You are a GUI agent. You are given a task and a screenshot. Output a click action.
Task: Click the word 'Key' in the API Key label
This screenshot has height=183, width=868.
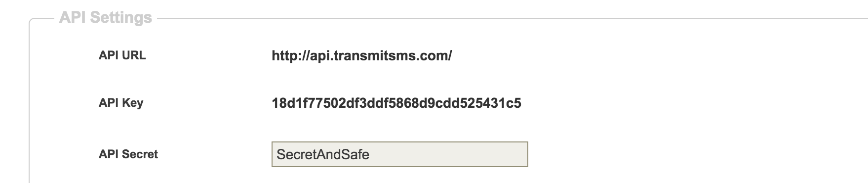pos(132,103)
